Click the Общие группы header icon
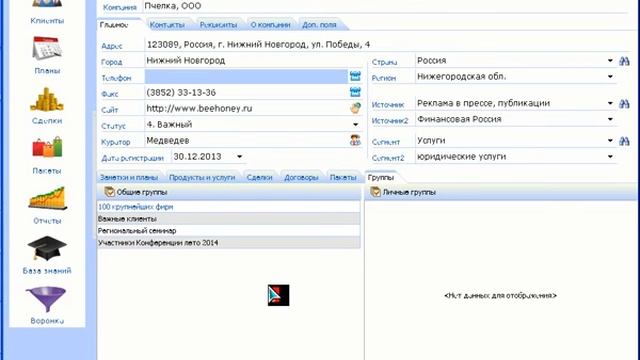Image resolution: width=640 pixels, height=360 pixels. [109, 191]
